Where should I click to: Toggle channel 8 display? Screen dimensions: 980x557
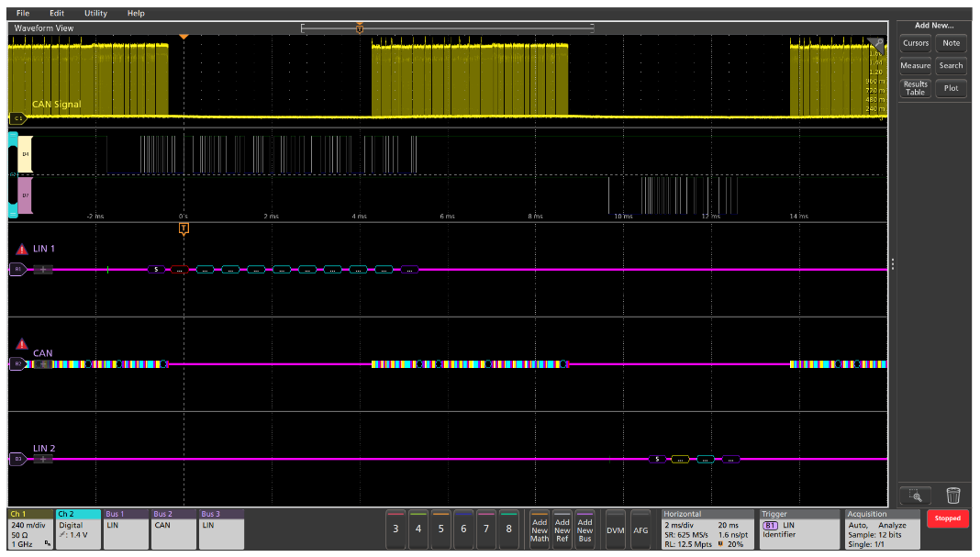pos(509,529)
